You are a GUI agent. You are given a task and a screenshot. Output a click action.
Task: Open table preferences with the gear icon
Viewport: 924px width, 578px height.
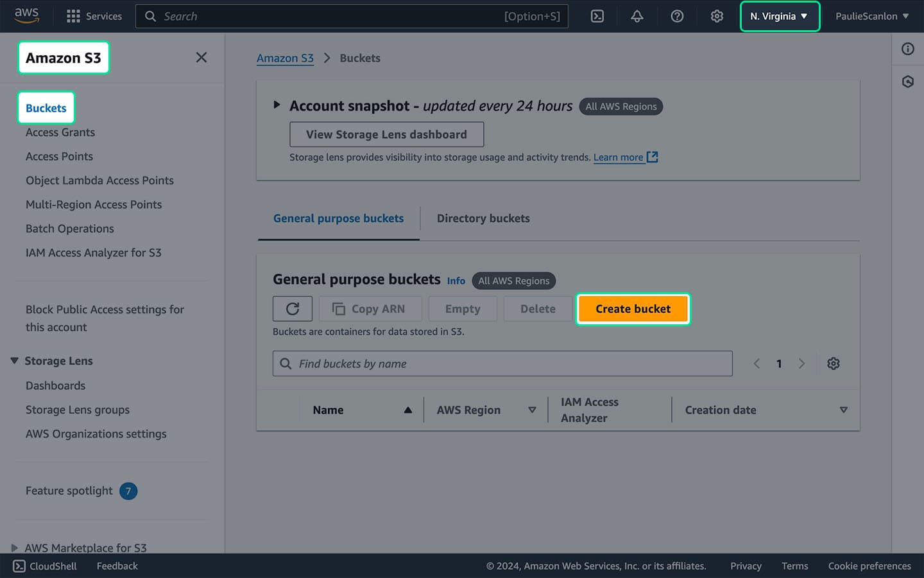(833, 363)
